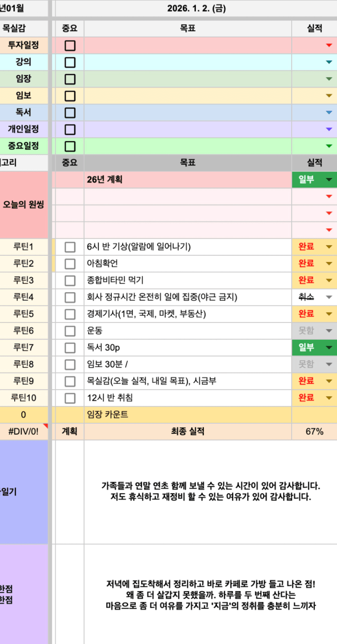Select the 최종 실적 67% cell
The height and width of the screenshot is (644, 337).
[314, 431]
